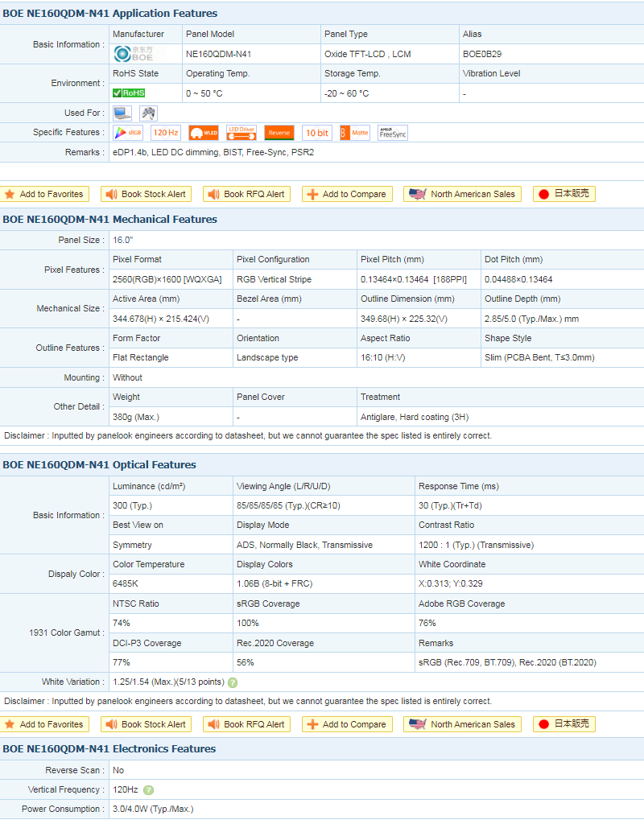Click upper Book RFQ Alert button
The height and width of the screenshot is (824, 644).
click(248, 194)
